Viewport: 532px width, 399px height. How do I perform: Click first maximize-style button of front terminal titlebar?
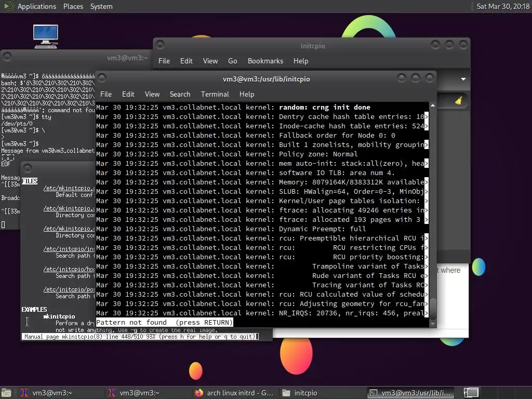click(402, 78)
